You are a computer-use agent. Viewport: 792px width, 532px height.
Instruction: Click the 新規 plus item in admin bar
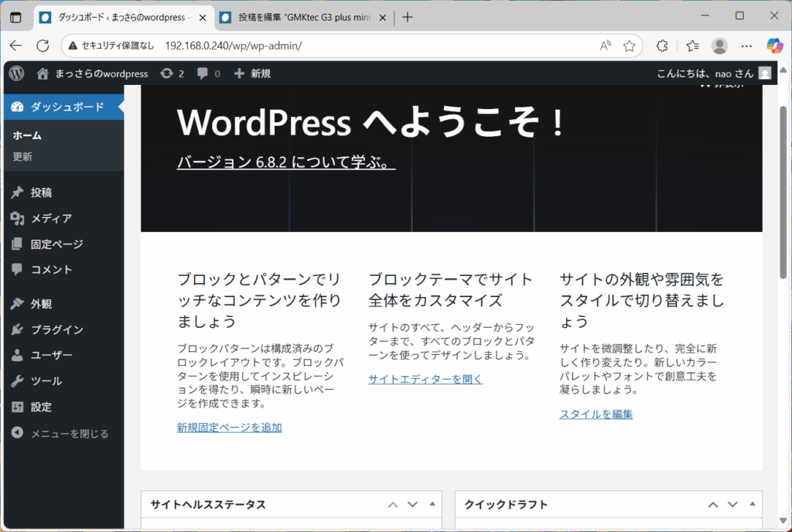click(x=252, y=73)
